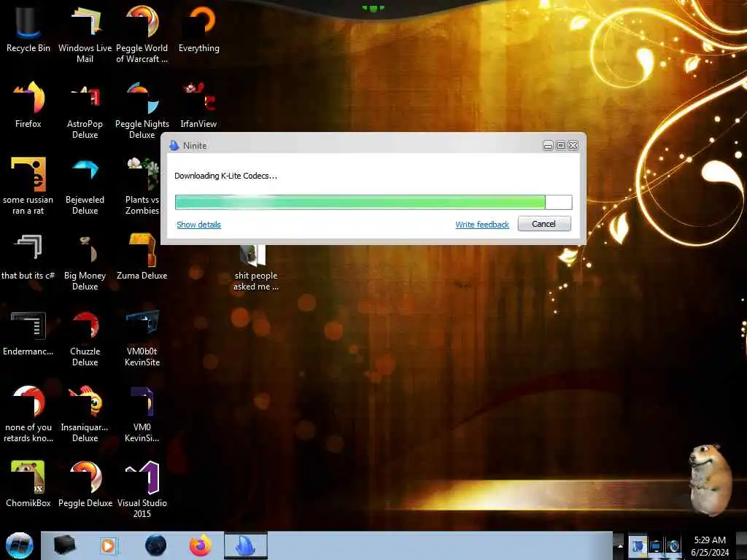Select Peggle World of Warcraft icon
This screenshot has height=560, width=747.
click(142, 34)
